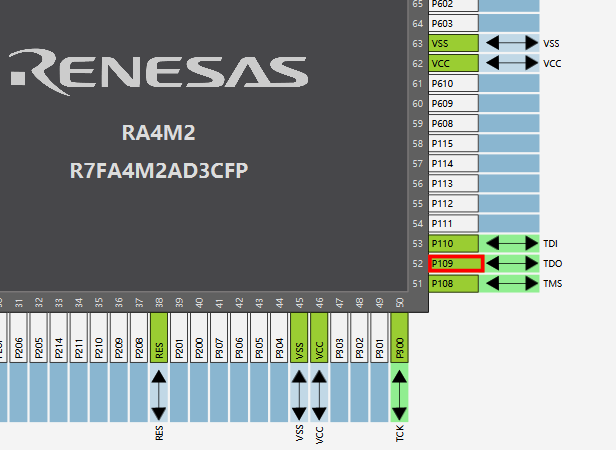
Task: Select pin P302 at bottom
Action: click(x=359, y=338)
